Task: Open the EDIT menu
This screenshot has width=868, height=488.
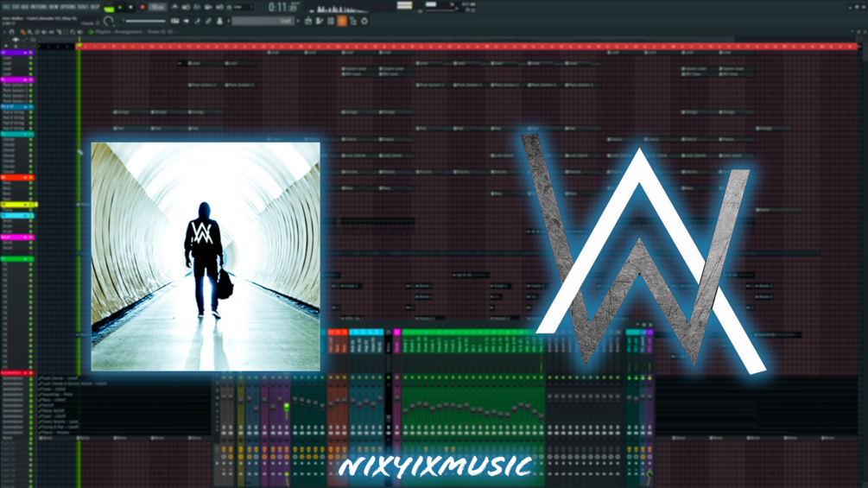Action: pyautogui.click(x=15, y=7)
